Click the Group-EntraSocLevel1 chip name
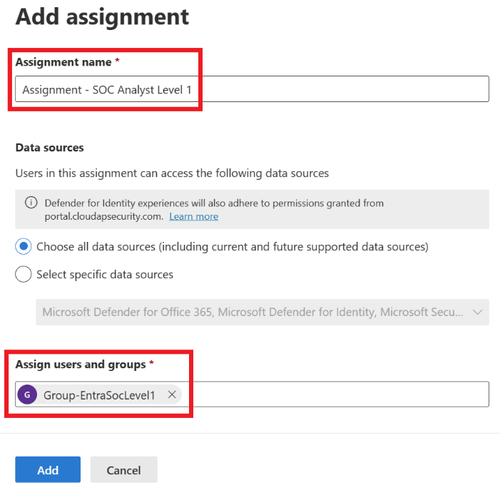Viewport: 500px width, 498px height. click(x=99, y=395)
